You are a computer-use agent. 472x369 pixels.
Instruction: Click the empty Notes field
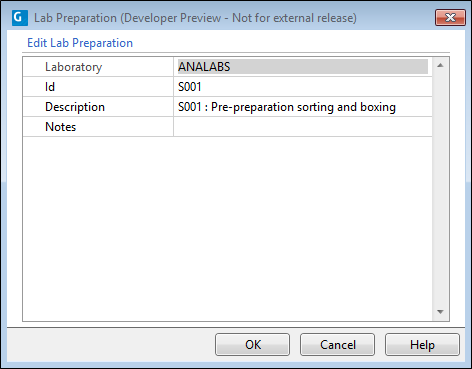pyautogui.click(x=303, y=127)
